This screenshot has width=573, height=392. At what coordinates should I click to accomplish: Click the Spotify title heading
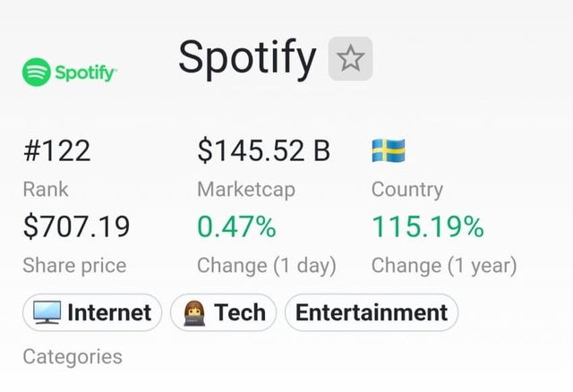point(247,58)
